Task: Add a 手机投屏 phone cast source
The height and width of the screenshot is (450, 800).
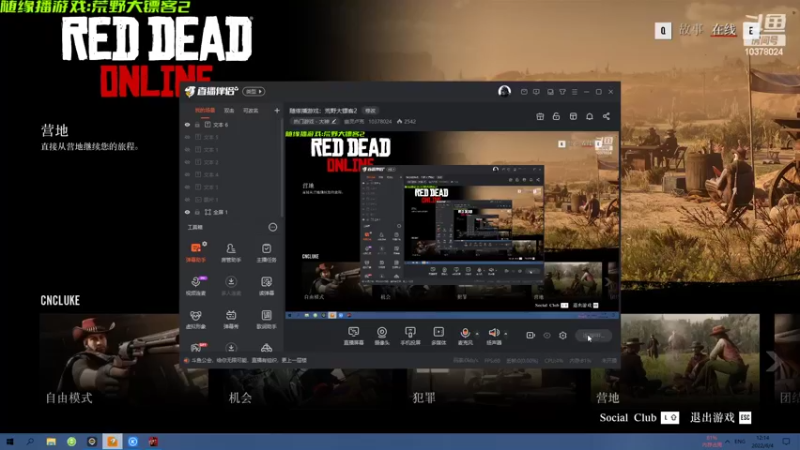Action: pos(410,336)
